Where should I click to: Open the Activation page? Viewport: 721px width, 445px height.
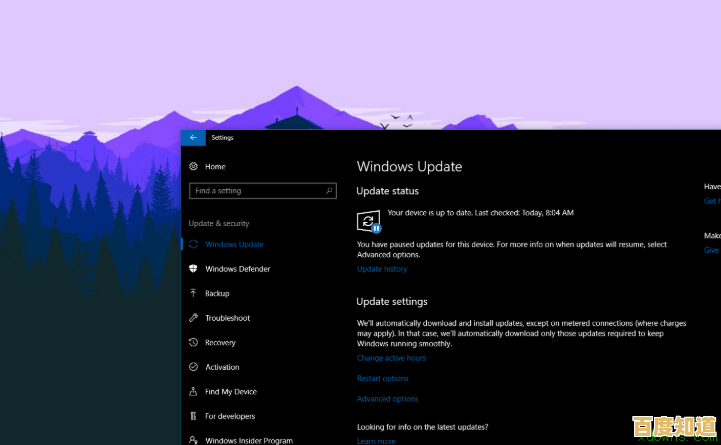[x=222, y=367]
